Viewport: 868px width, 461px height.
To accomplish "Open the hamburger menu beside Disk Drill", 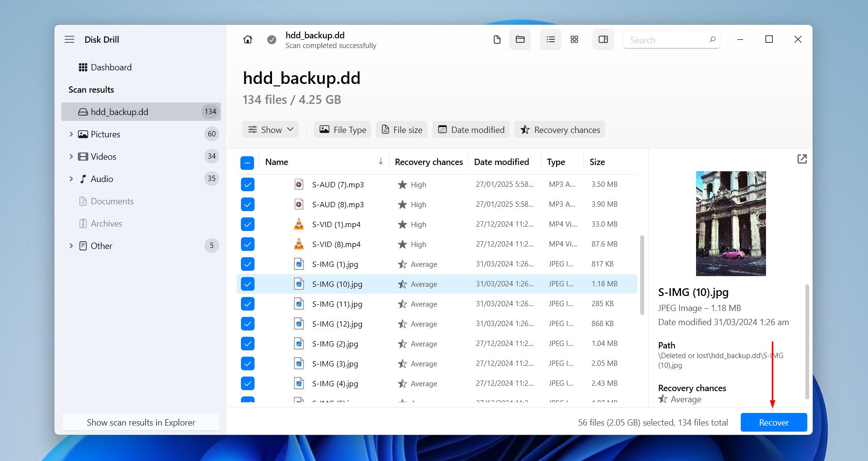I will (x=69, y=39).
